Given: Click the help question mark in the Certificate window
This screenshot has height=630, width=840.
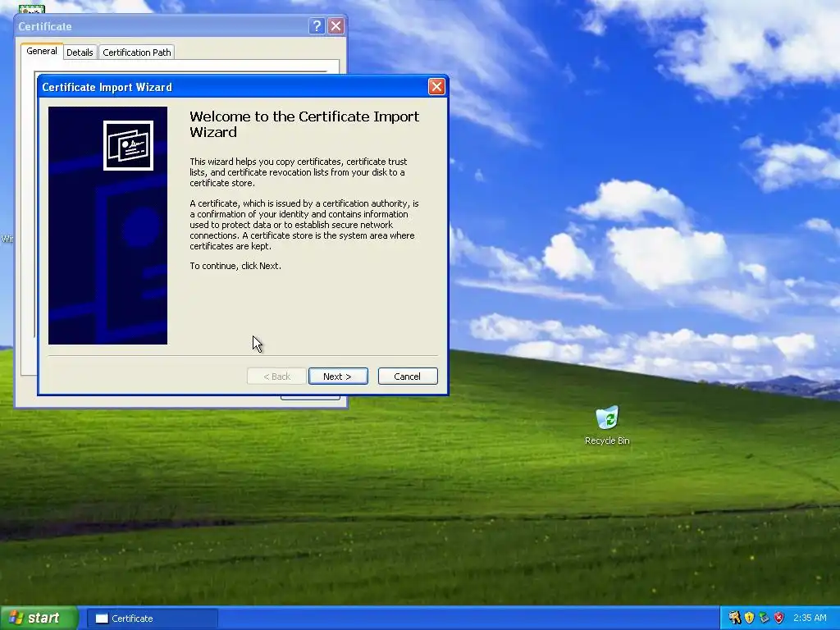Looking at the screenshot, I should tap(317, 25).
